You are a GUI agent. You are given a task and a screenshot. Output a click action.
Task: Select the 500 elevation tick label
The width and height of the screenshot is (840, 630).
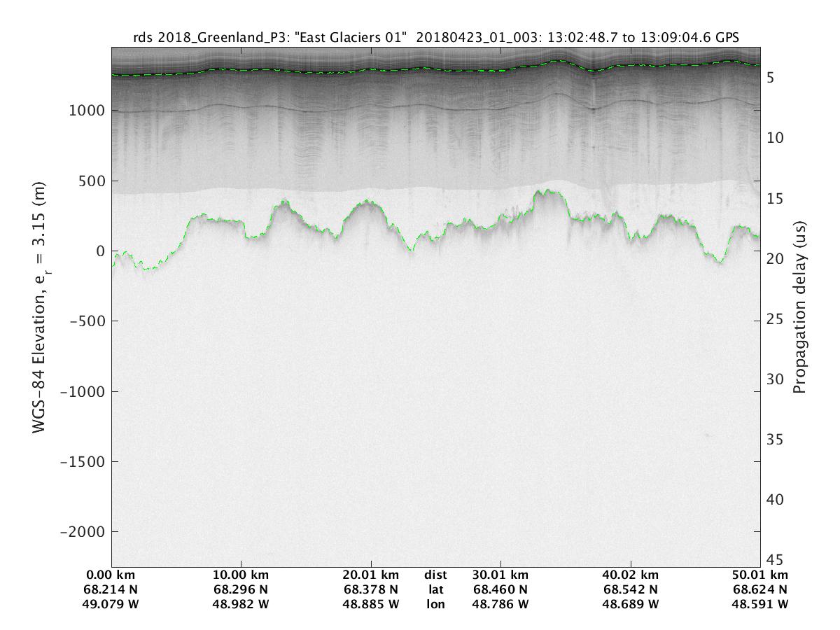92,181
